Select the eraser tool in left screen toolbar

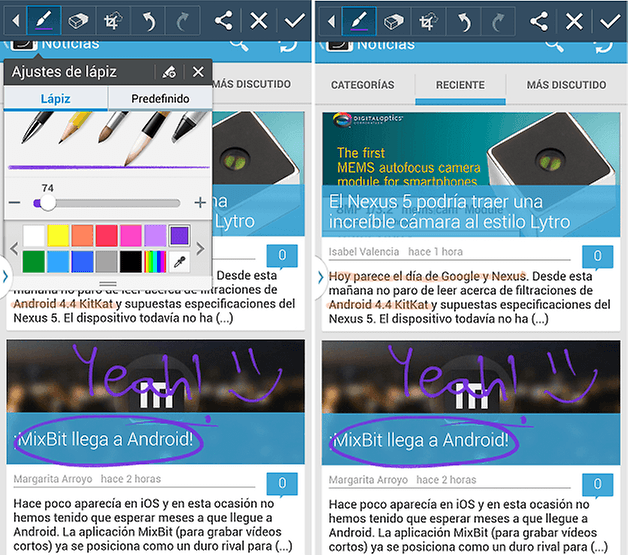point(78,21)
